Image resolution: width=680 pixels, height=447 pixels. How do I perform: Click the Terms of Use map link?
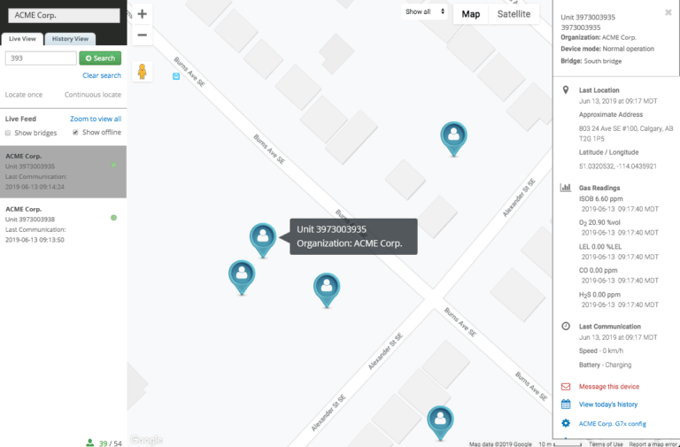(605, 444)
